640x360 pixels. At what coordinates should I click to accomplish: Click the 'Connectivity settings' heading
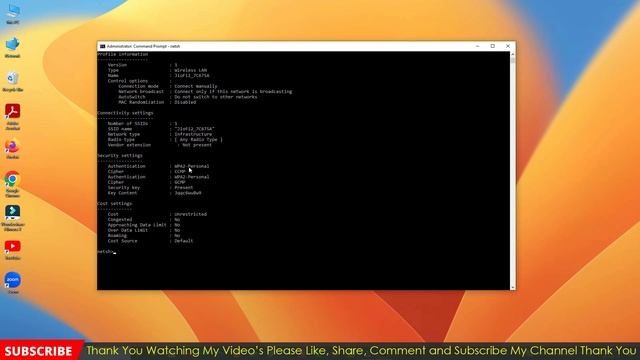click(x=125, y=113)
